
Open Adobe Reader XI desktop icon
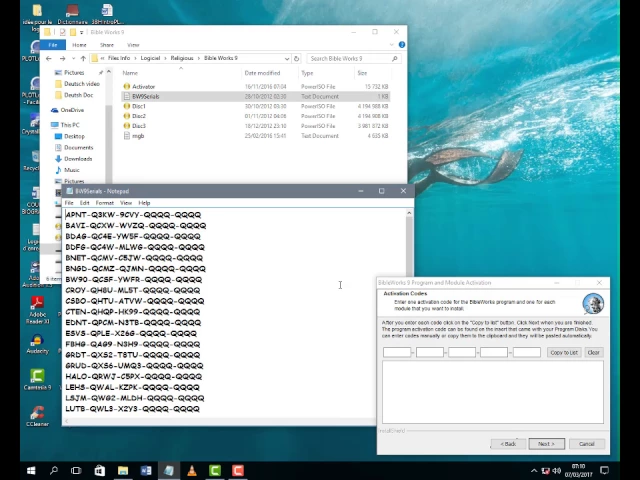[x=38, y=309]
